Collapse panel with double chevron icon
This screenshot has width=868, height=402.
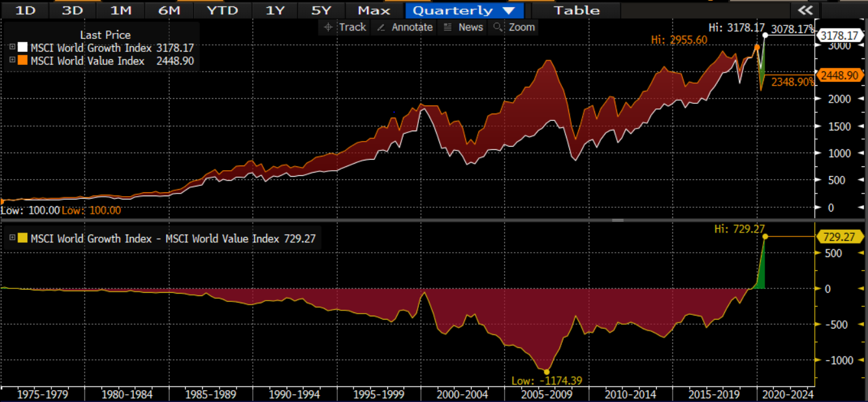coord(805,10)
